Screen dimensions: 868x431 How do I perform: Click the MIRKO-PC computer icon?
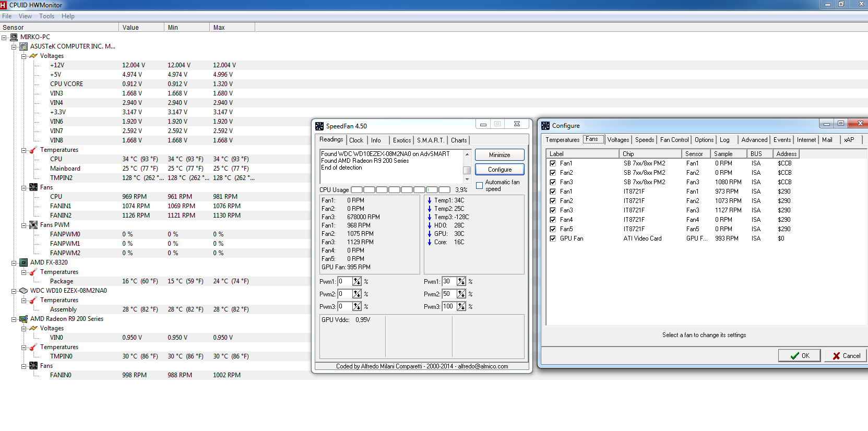[14, 37]
